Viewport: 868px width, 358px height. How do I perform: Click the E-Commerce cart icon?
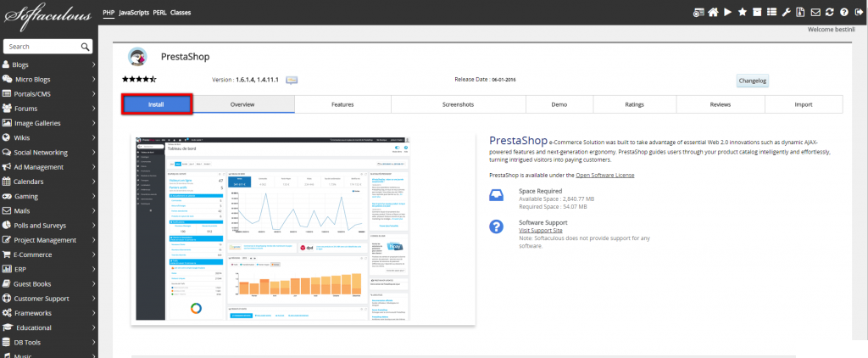coord(7,255)
